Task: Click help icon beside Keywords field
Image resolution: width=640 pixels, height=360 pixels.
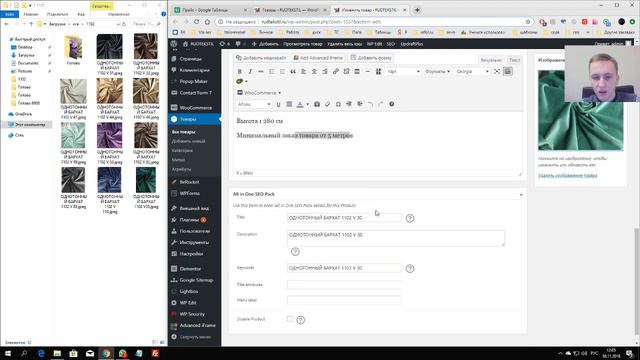Action: pyautogui.click(x=410, y=269)
